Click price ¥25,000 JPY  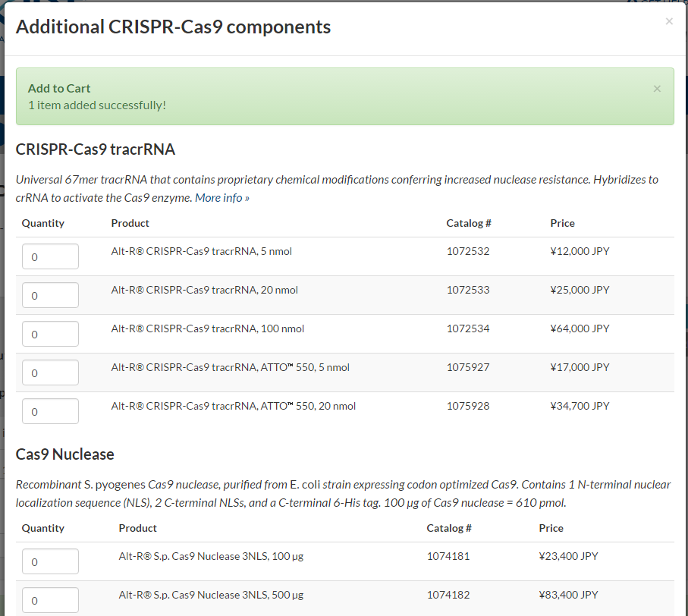(x=580, y=290)
